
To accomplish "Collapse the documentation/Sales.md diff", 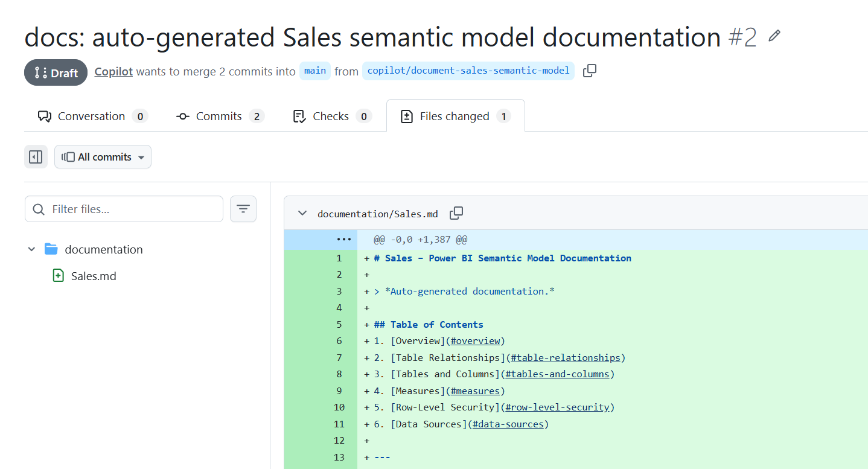I will (x=302, y=213).
